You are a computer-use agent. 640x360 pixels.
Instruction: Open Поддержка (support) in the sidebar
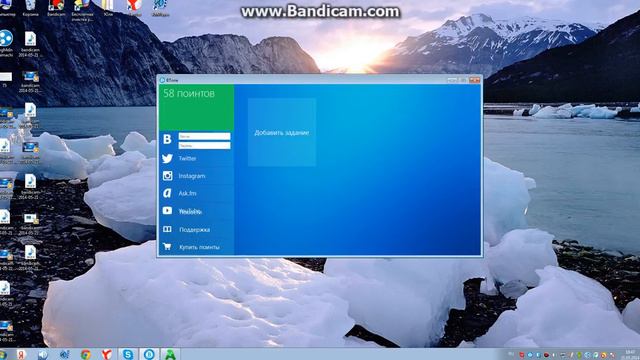196,229
